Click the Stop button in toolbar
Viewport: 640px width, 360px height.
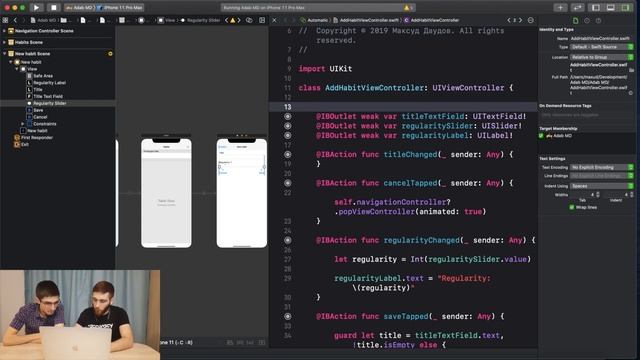(53, 7)
